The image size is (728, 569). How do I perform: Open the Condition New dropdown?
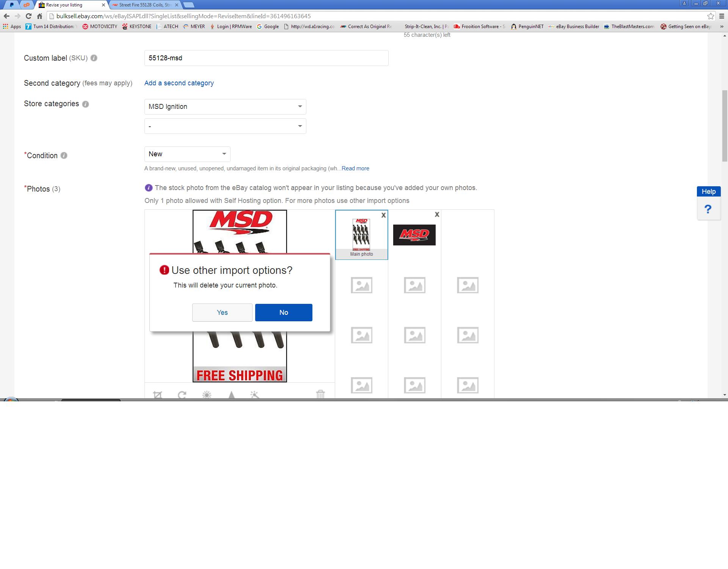187,154
